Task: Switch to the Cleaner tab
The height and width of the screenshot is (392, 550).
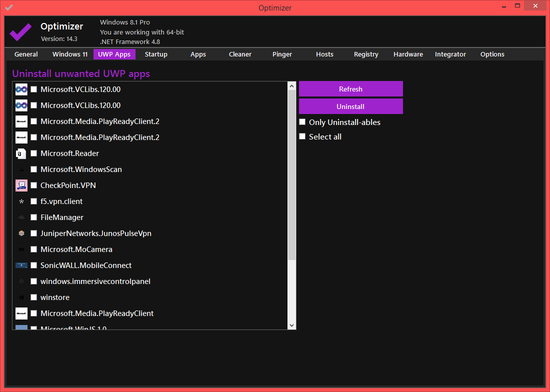Action: pos(240,54)
